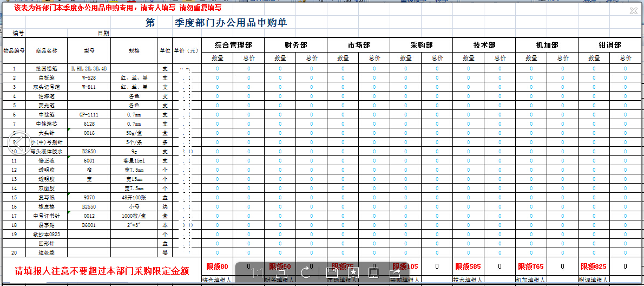The image size is (644, 286).
Task: Click the 市场部 department header
Action: coord(359,45)
